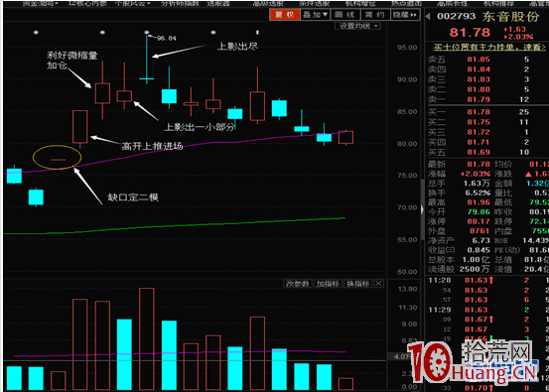The height and width of the screenshot is (392, 549).
Task: Select the 画线 drawing tool button
Action: [344, 15]
